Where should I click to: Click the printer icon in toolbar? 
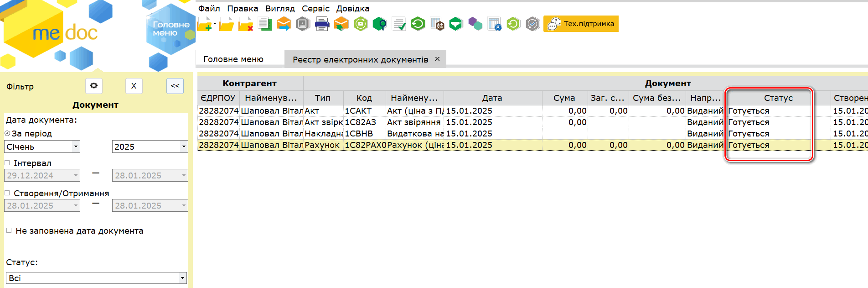pos(322,24)
